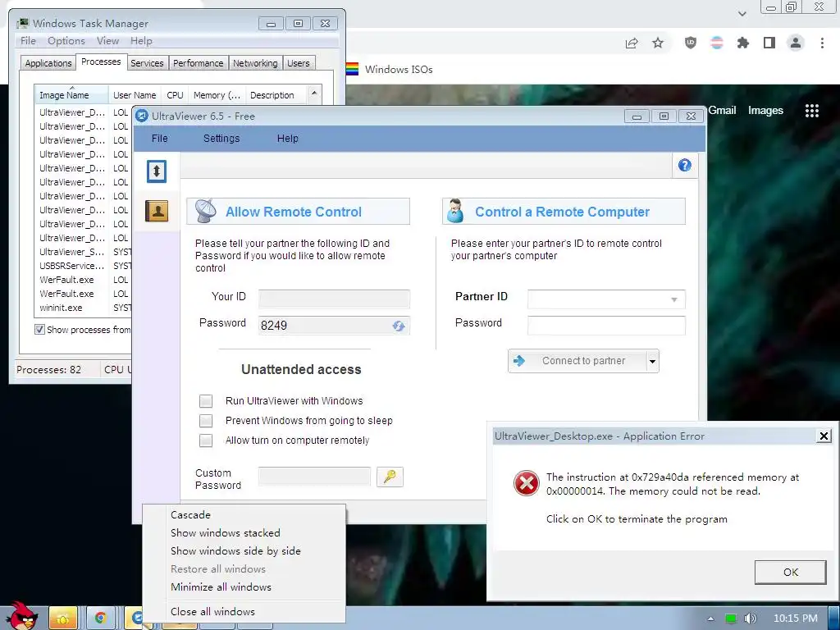Viewport: 840px width, 630px height.
Task: Toggle Show processes from all users checkbox
Action: pyautogui.click(x=39, y=330)
